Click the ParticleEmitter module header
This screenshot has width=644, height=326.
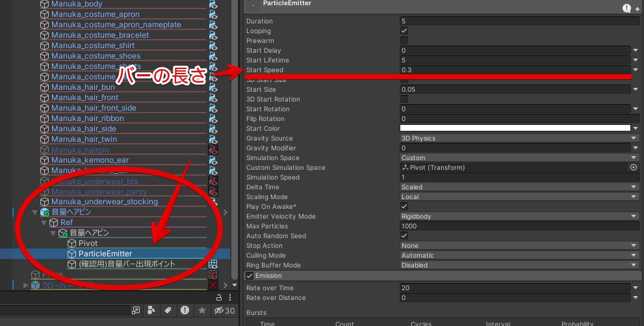pos(443,6)
